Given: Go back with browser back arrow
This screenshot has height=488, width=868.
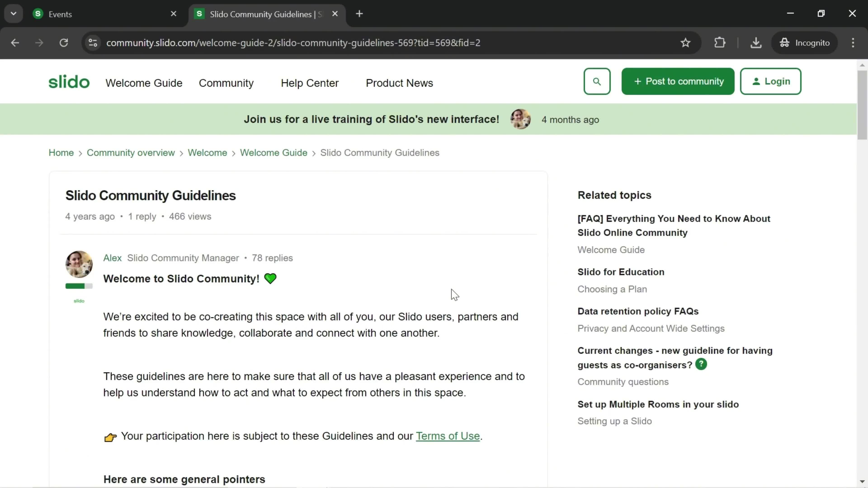Looking at the screenshot, I should (x=15, y=43).
